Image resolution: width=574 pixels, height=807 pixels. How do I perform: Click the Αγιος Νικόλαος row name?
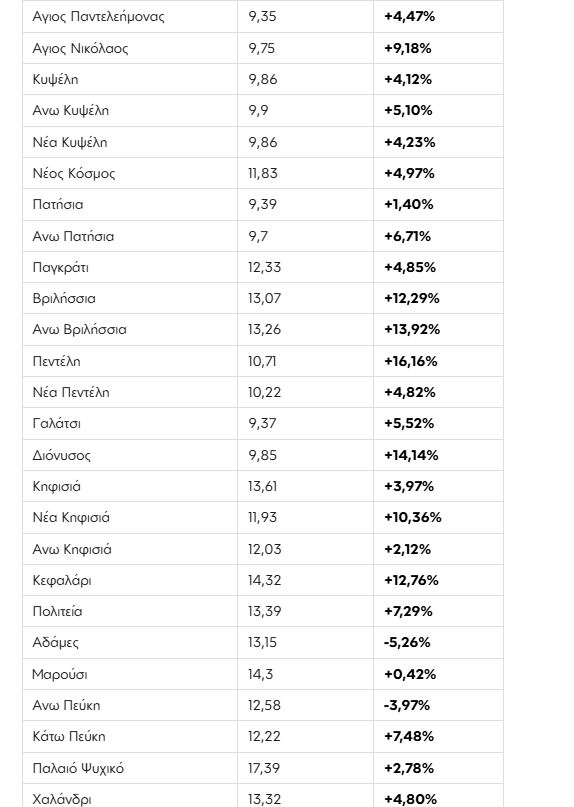coord(80,48)
